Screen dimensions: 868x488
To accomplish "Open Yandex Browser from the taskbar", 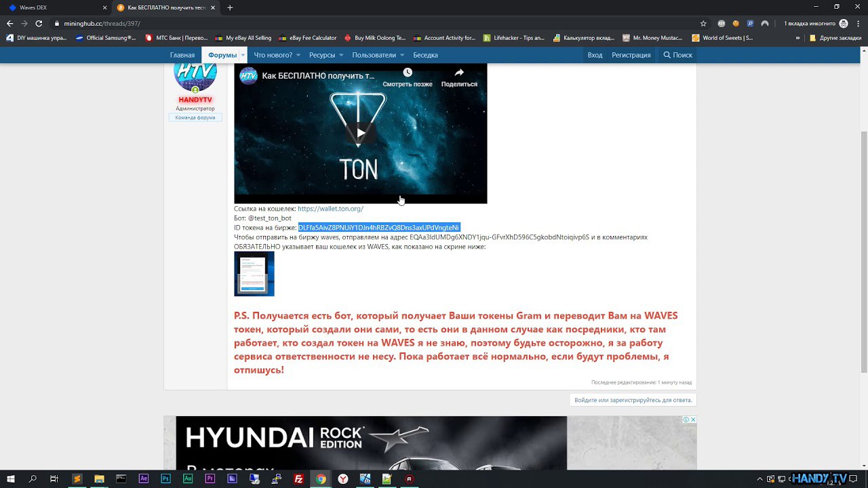I will (343, 479).
